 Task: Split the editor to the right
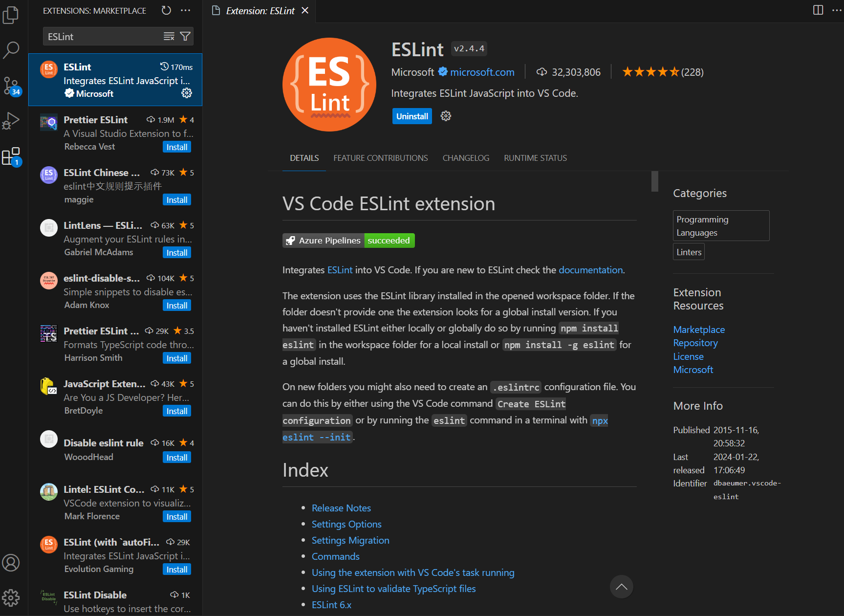click(x=818, y=10)
